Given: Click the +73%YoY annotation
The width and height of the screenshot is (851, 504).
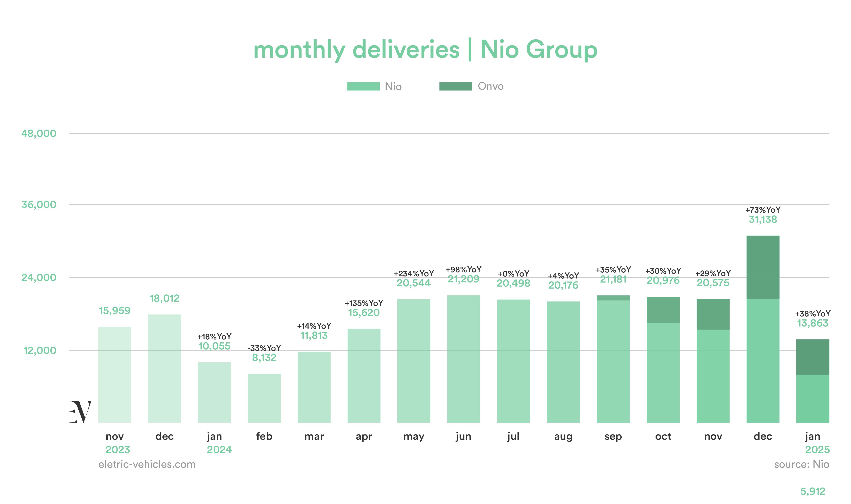Looking at the screenshot, I should pos(763,210).
